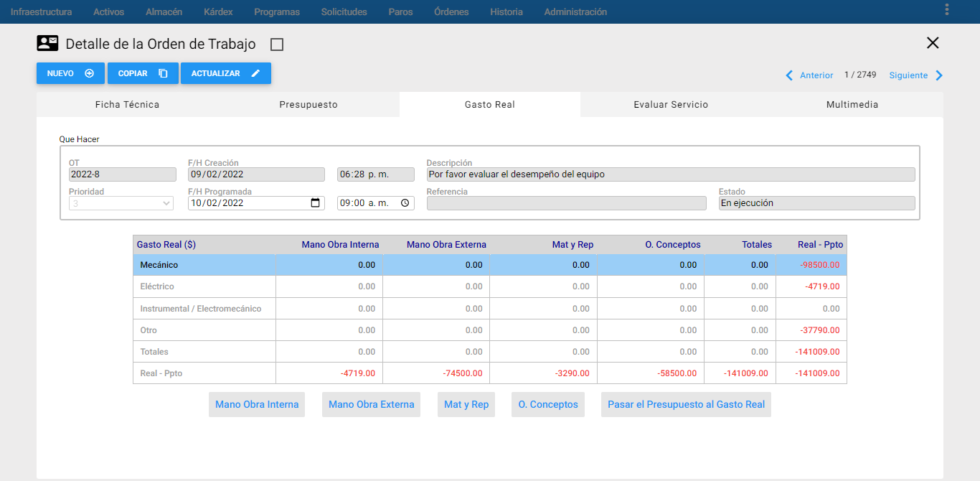Viewport: 980px width, 481px height.
Task: Click the O. Conceptos column header
Action: [x=672, y=245]
